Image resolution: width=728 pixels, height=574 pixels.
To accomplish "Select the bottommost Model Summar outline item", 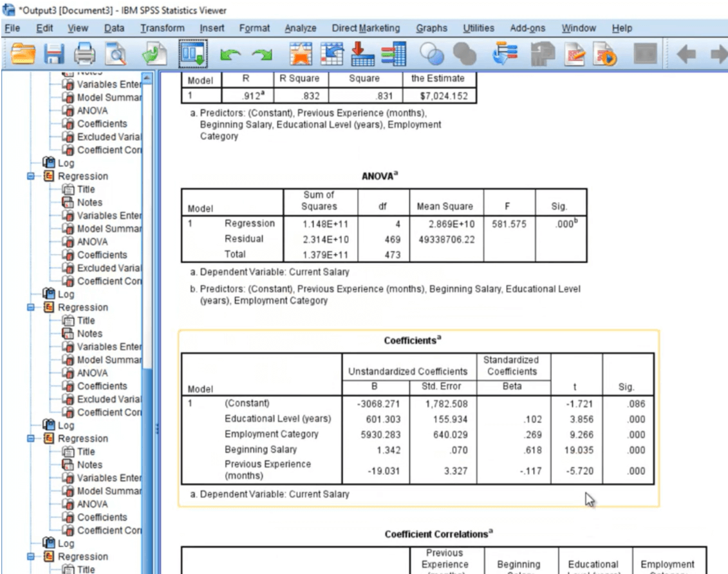I will (109, 491).
